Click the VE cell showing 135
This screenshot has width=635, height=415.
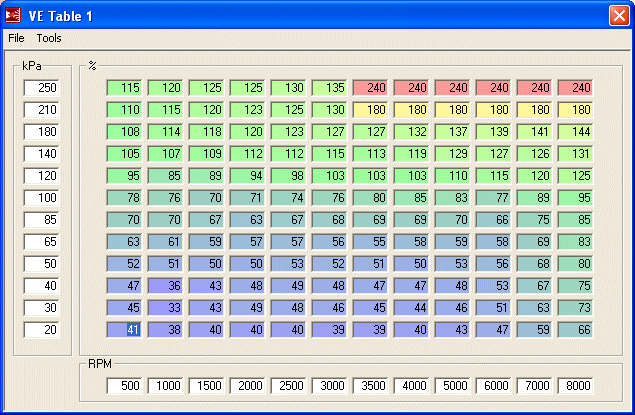pyautogui.click(x=330, y=88)
